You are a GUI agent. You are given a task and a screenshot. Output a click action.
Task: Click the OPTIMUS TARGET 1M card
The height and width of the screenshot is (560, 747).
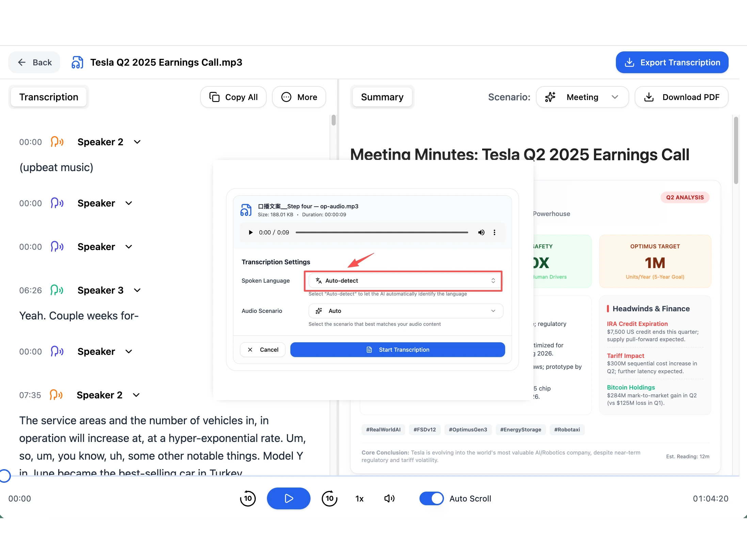click(x=655, y=261)
